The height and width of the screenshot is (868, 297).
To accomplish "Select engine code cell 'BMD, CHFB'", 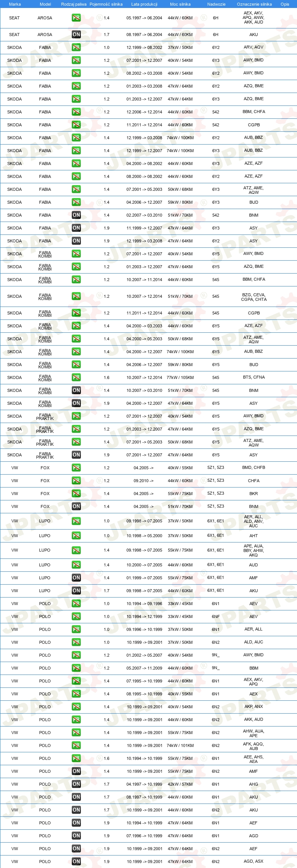I will tap(254, 468).
